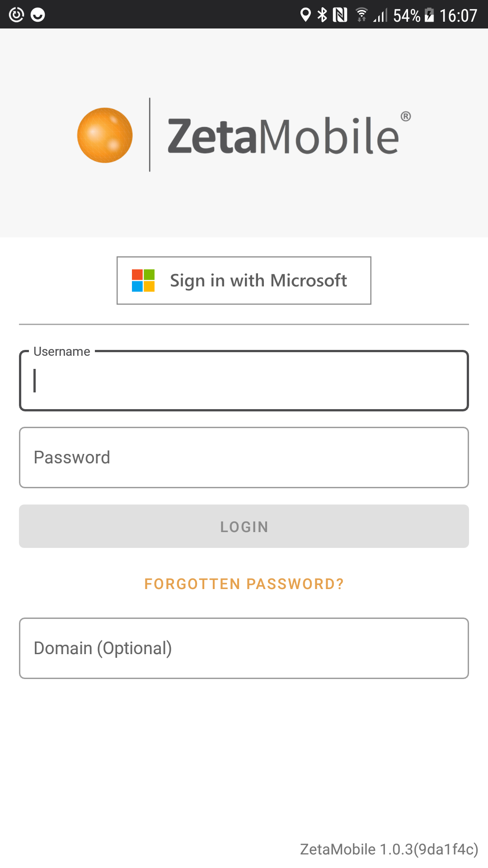
Task: Tap the 54% battery percentage text
Action: tap(407, 15)
